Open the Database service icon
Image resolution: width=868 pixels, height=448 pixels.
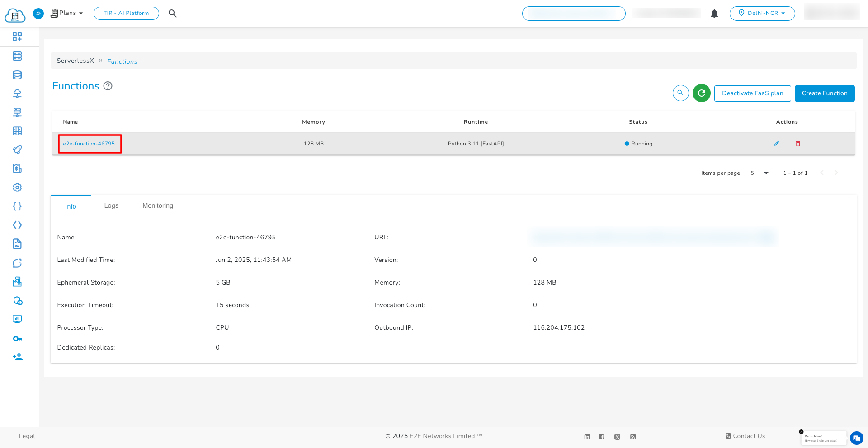(x=17, y=75)
